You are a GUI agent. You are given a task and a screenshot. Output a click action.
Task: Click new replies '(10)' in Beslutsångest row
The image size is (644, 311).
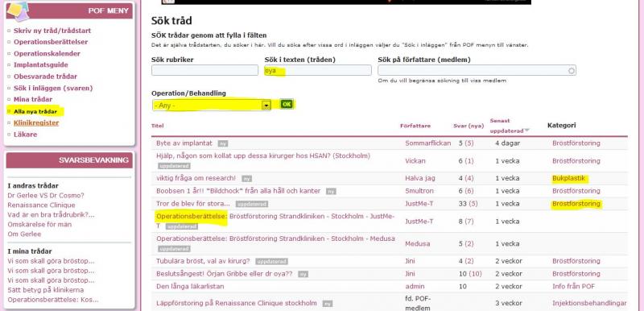pyautogui.click(x=475, y=274)
